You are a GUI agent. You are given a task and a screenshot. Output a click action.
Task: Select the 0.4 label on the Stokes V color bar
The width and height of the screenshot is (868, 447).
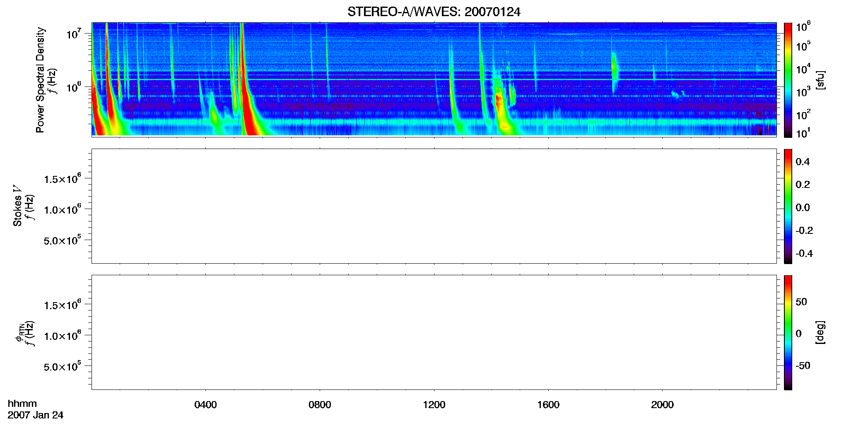tap(803, 162)
